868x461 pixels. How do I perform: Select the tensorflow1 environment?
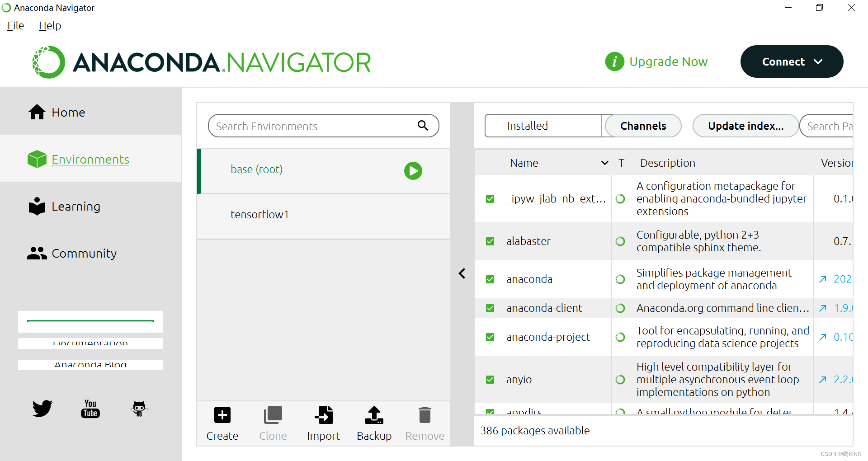click(324, 216)
